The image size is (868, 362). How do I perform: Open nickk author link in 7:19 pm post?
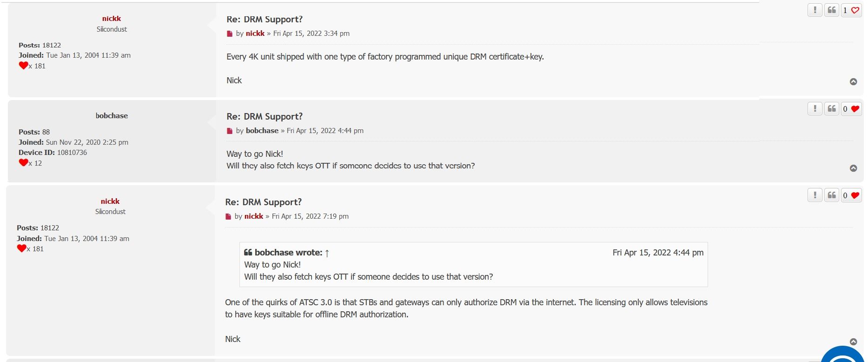click(x=254, y=216)
